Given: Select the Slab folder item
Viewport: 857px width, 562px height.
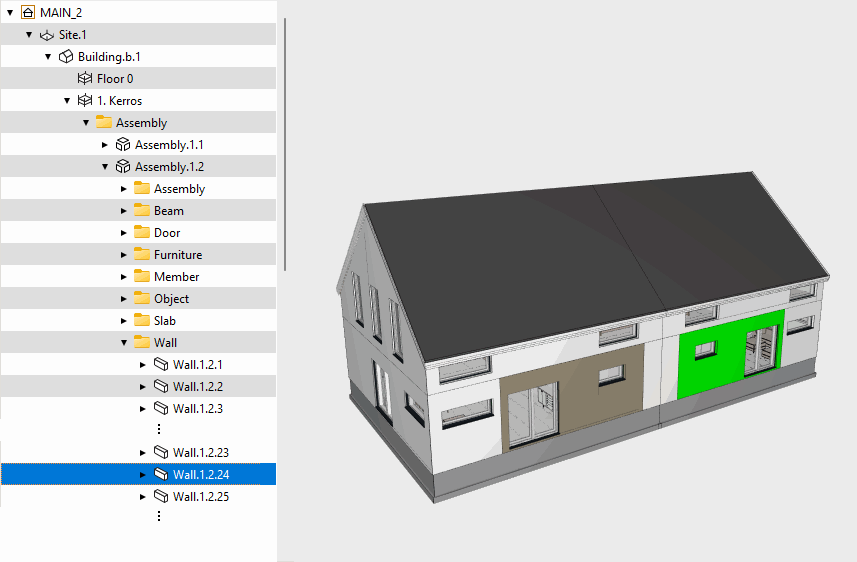Looking at the screenshot, I should pyautogui.click(x=165, y=320).
